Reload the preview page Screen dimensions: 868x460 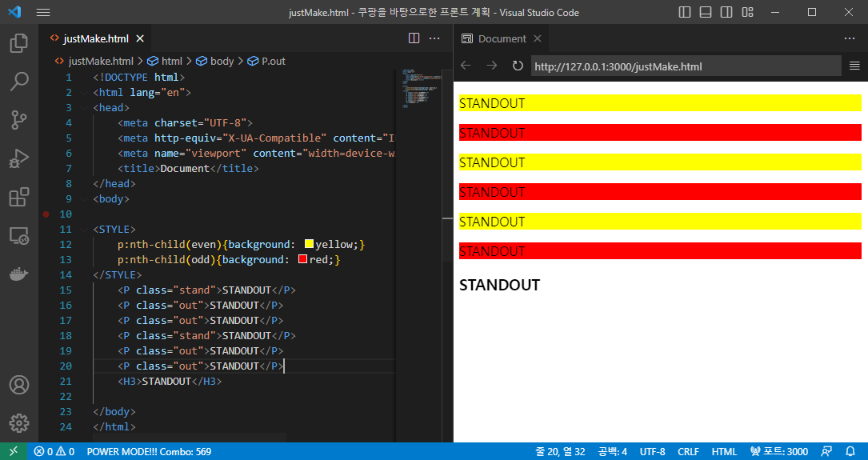pos(518,66)
